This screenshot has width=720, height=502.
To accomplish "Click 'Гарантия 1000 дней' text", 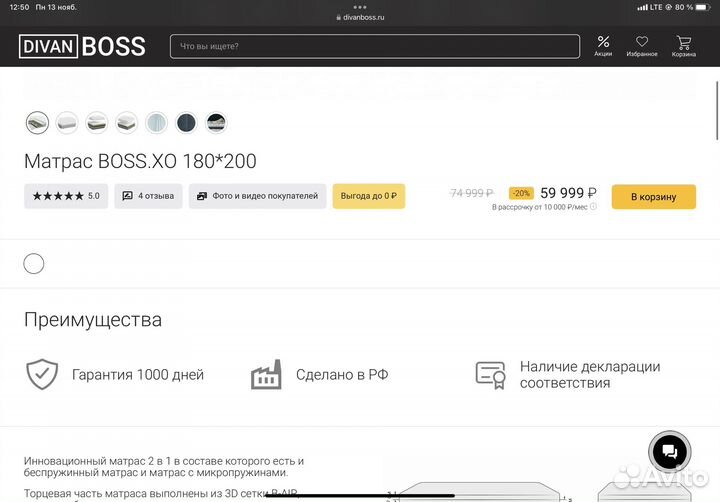I will (x=138, y=375).
